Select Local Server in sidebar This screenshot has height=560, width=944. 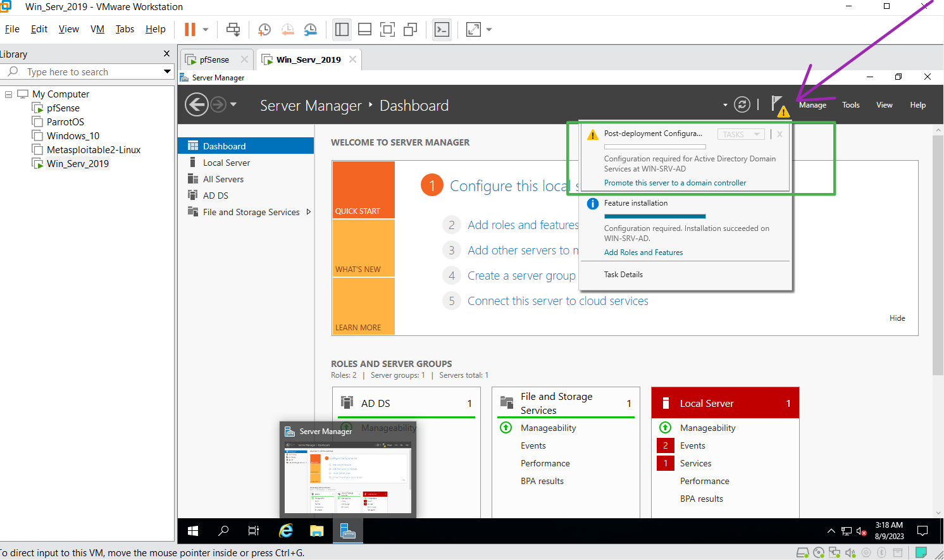point(227,163)
